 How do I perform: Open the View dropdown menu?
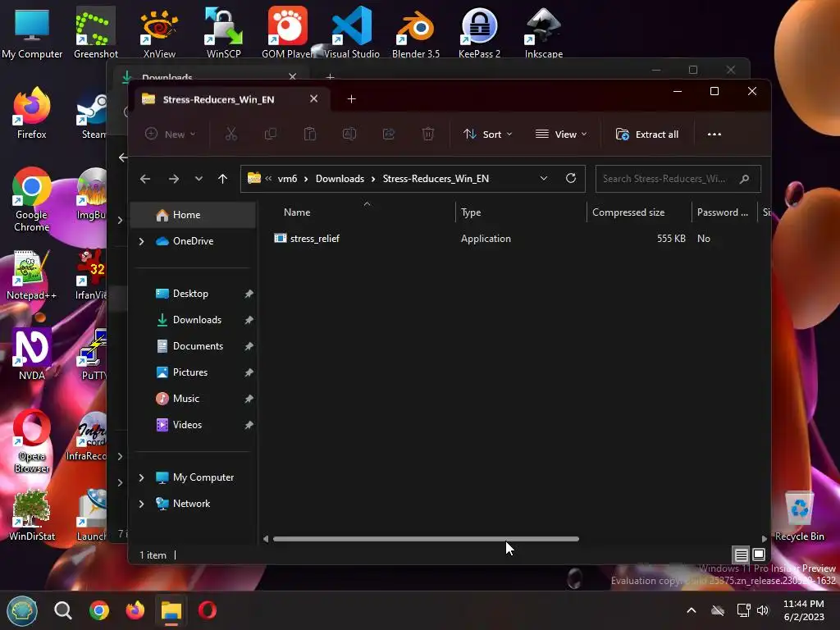561,135
